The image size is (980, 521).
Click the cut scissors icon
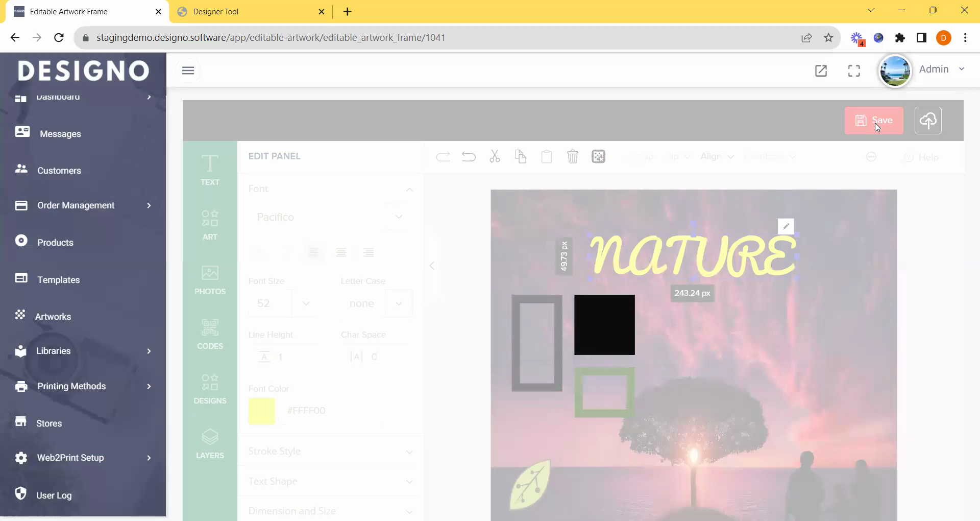[x=495, y=157]
